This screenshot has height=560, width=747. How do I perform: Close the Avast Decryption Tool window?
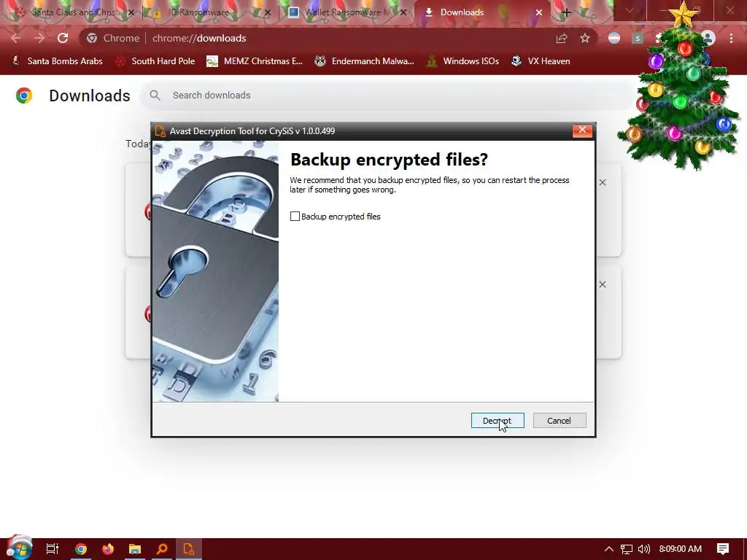click(582, 130)
